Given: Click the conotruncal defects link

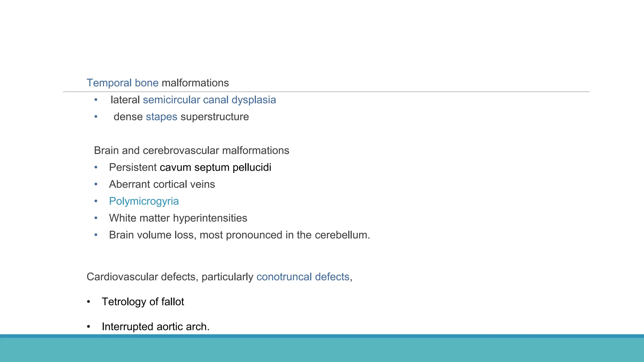Looking at the screenshot, I should pos(303,277).
